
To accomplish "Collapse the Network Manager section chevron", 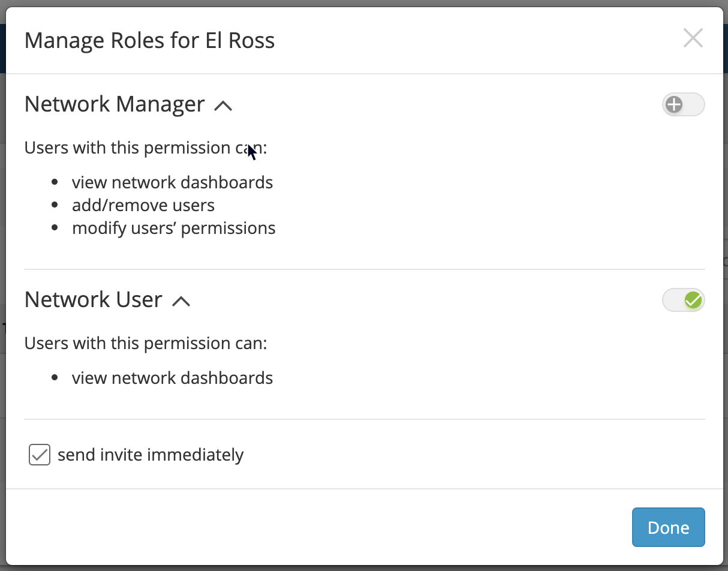I will [x=223, y=106].
